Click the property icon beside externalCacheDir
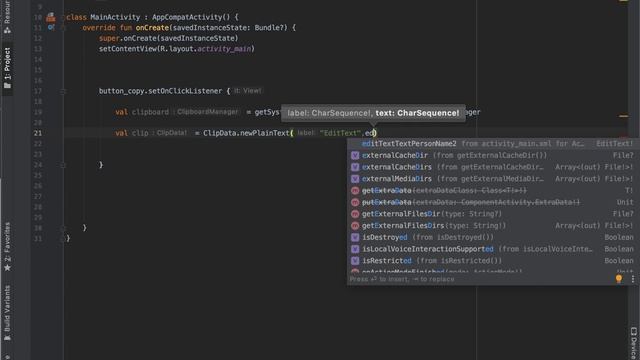Image resolution: width=640 pixels, height=360 pixels. [355, 156]
